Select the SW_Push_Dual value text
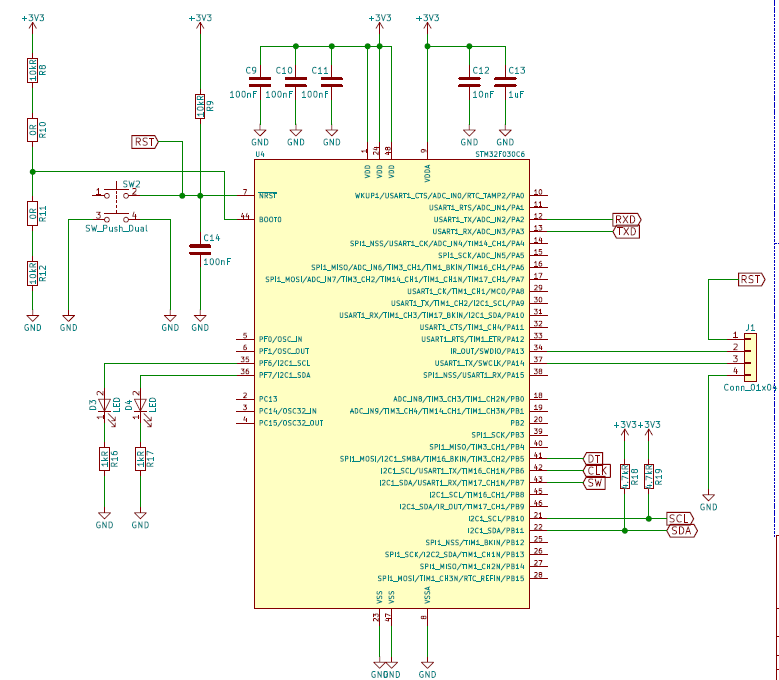 point(117,228)
